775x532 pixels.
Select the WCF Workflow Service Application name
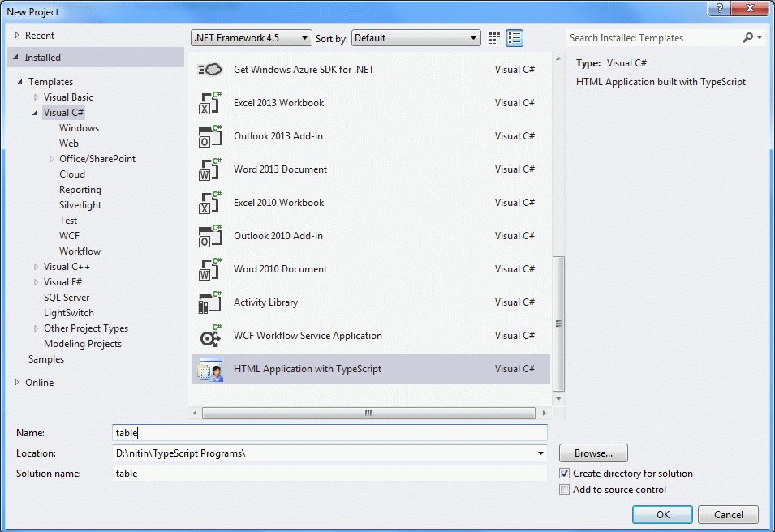coord(308,336)
